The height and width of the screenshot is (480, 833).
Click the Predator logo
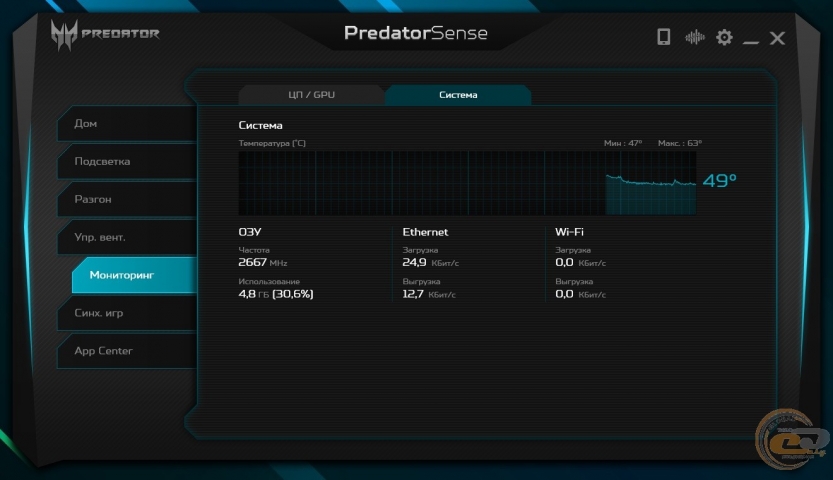105,35
